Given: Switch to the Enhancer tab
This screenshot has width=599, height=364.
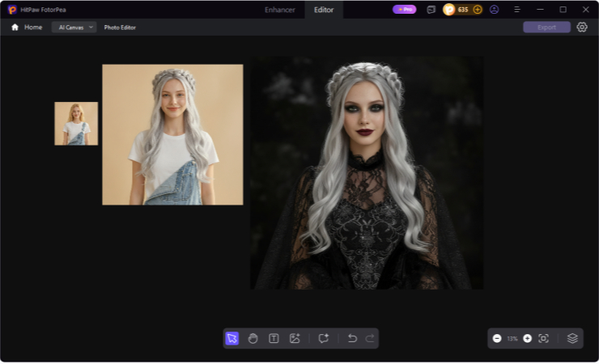Looking at the screenshot, I should click(279, 10).
